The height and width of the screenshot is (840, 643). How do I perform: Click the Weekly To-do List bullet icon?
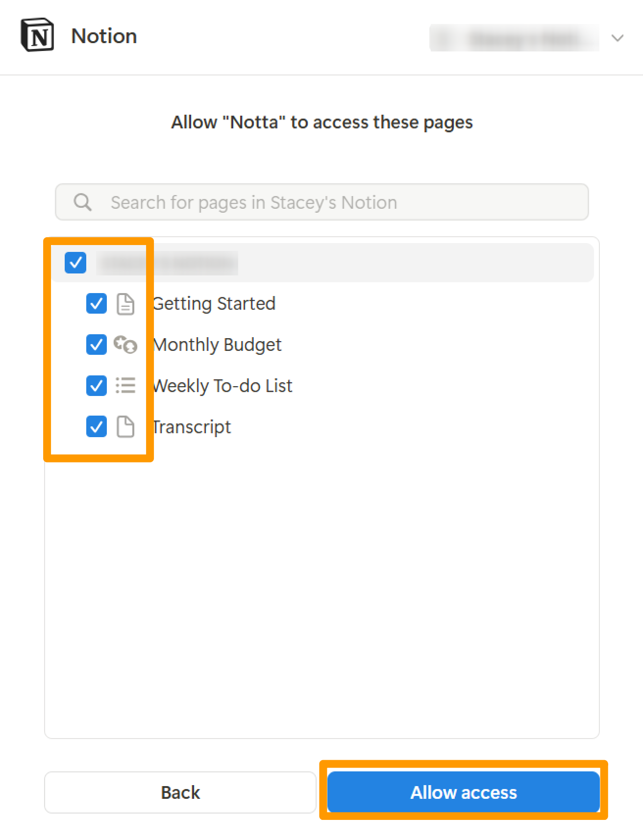[125, 386]
